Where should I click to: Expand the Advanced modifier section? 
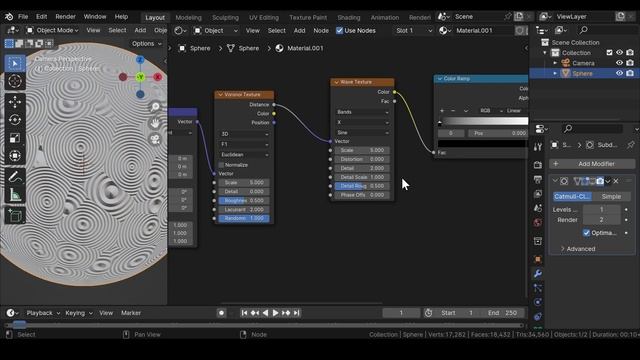pos(578,249)
